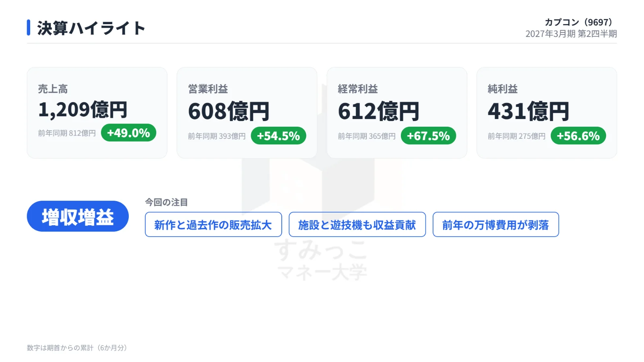Click the 決算ハイライト title

(91, 28)
